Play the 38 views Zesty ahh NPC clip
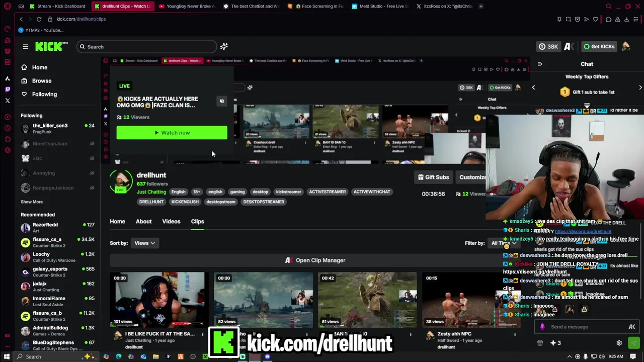Screen dimensions: 644x362 [471, 300]
